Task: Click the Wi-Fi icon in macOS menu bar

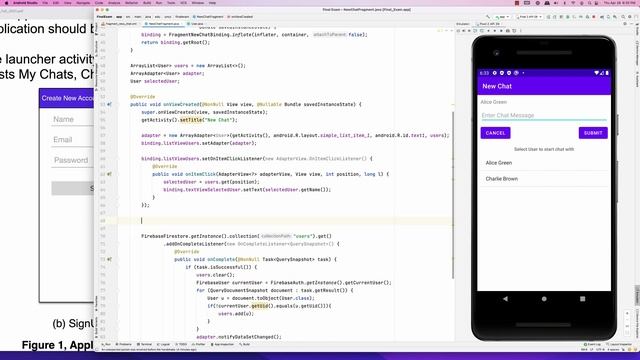Action: 573,2
